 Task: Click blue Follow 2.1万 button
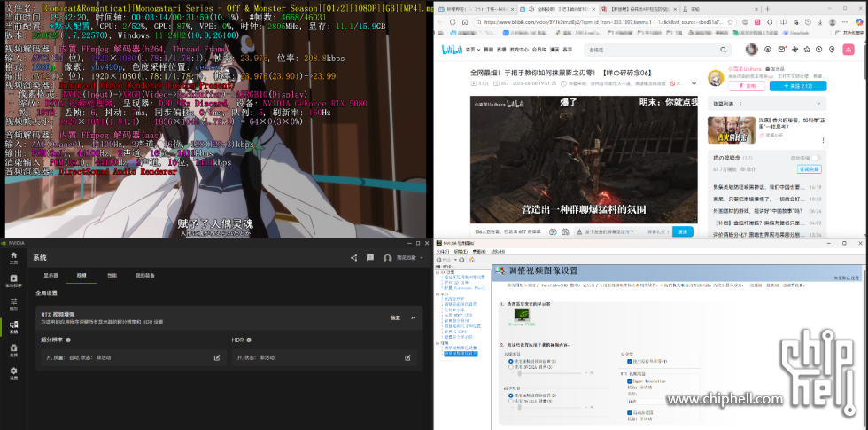[x=798, y=86]
